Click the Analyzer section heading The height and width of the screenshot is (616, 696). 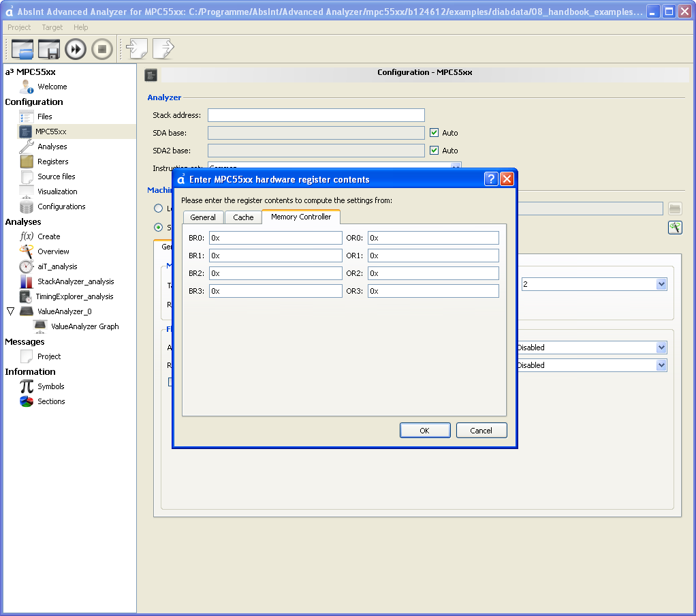(164, 97)
